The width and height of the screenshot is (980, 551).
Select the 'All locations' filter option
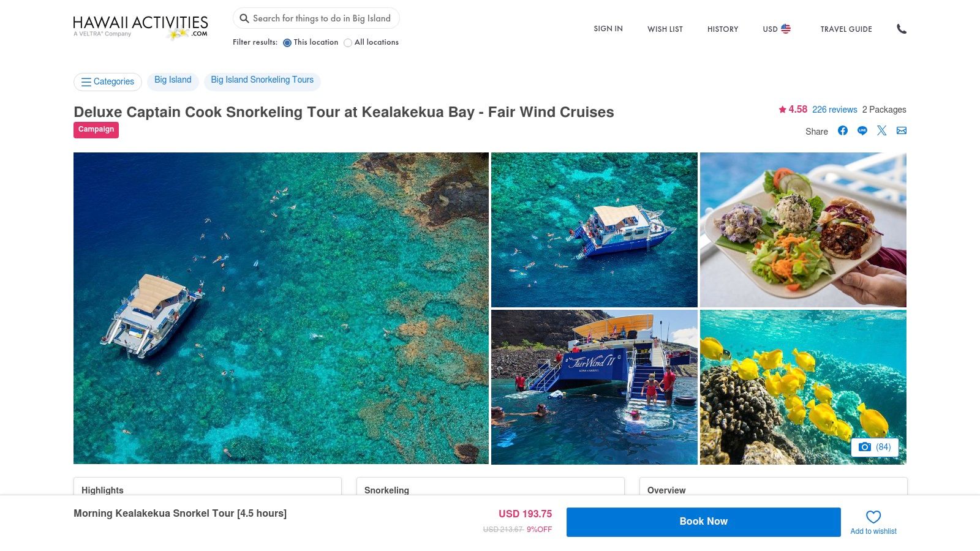(348, 43)
